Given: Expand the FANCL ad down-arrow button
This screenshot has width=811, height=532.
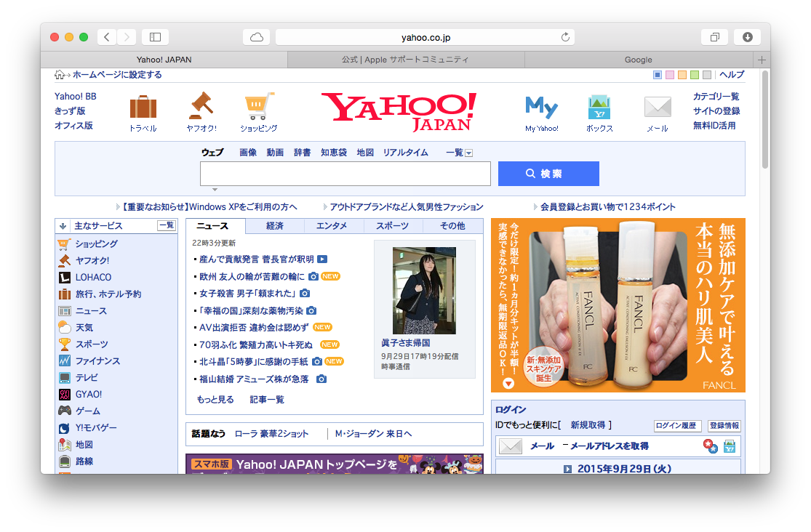Looking at the screenshot, I should point(508,383).
